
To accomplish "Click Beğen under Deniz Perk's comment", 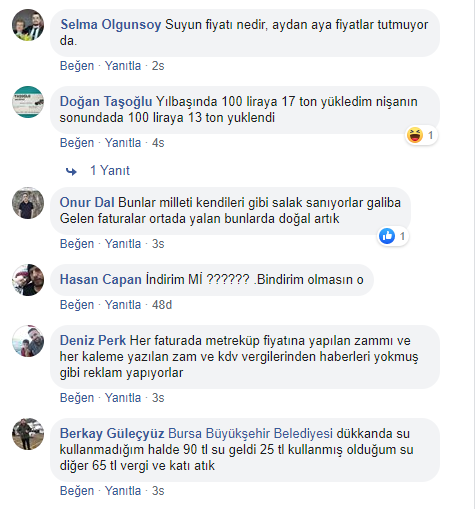I will click(x=77, y=398).
